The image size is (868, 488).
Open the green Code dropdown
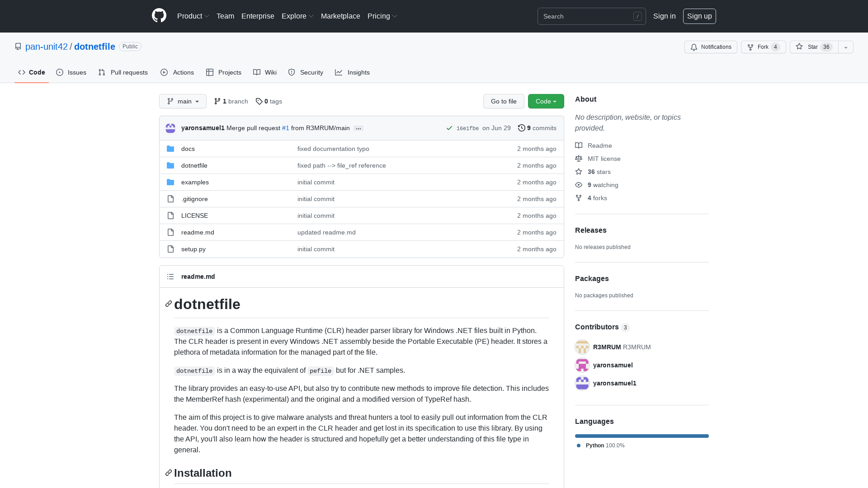[546, 101]
